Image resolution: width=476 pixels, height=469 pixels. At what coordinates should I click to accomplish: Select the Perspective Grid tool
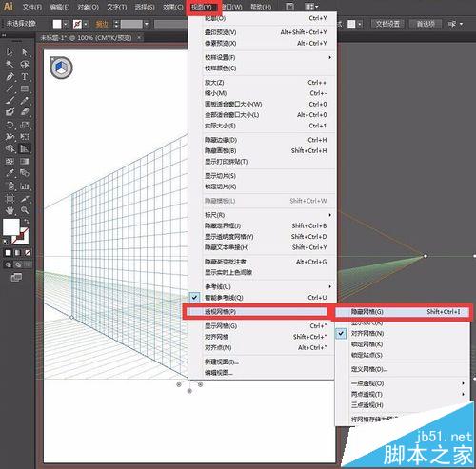(x=25, y=148)
